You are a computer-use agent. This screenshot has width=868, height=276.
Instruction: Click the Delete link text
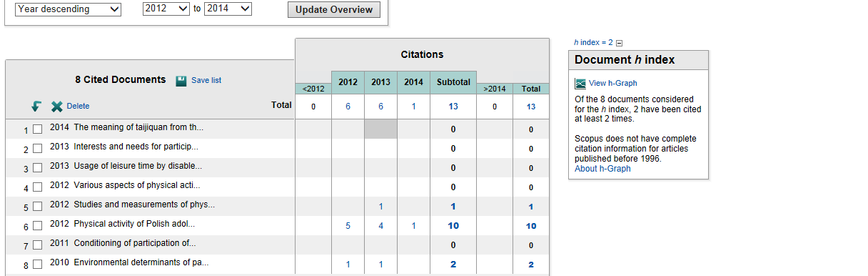coord(78,106)
